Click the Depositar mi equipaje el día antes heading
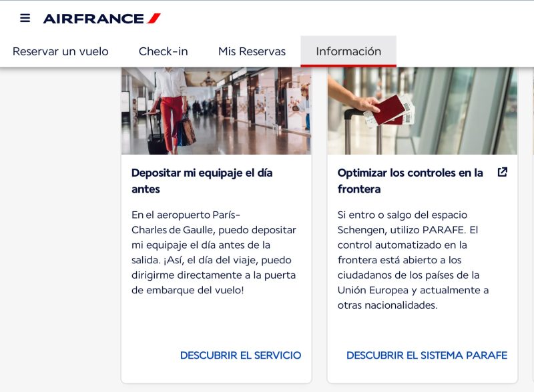Screen dimensions: 534x392 coord(202,181)
